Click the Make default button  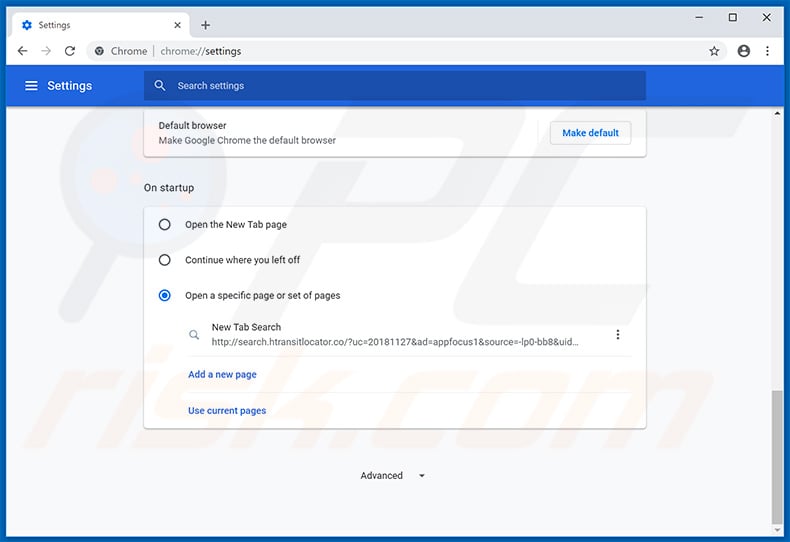pyautogui.click(x=590, y=133)
